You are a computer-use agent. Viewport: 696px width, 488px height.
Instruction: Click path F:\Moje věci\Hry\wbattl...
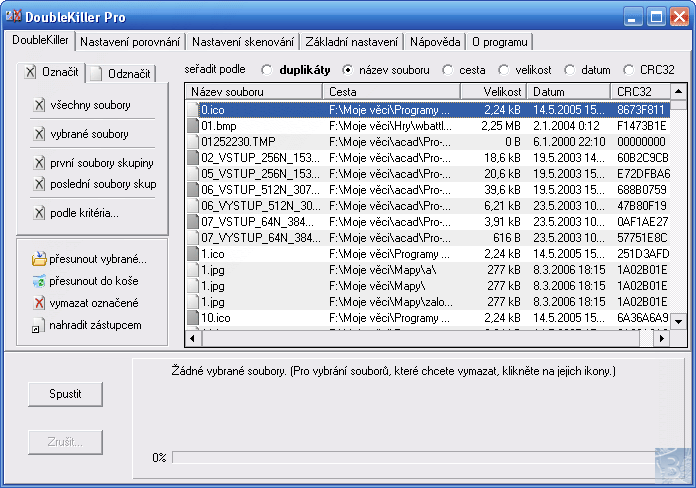tap(390, 126)
